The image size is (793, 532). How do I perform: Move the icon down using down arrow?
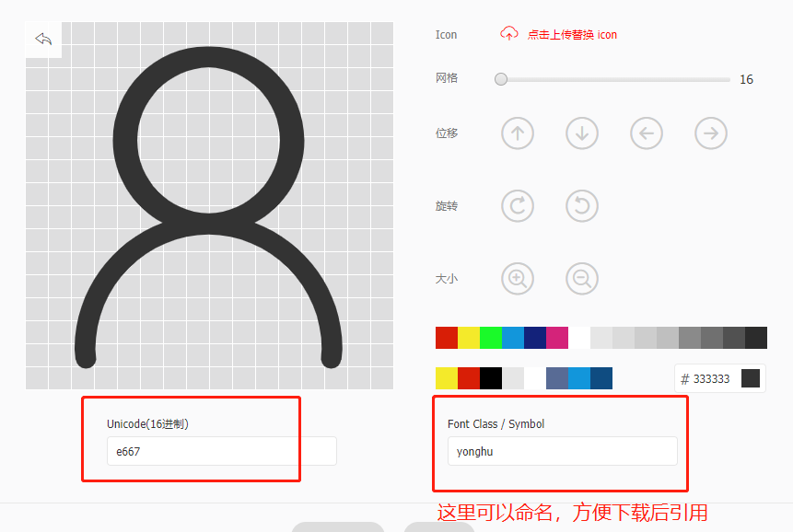click(581, 133)
